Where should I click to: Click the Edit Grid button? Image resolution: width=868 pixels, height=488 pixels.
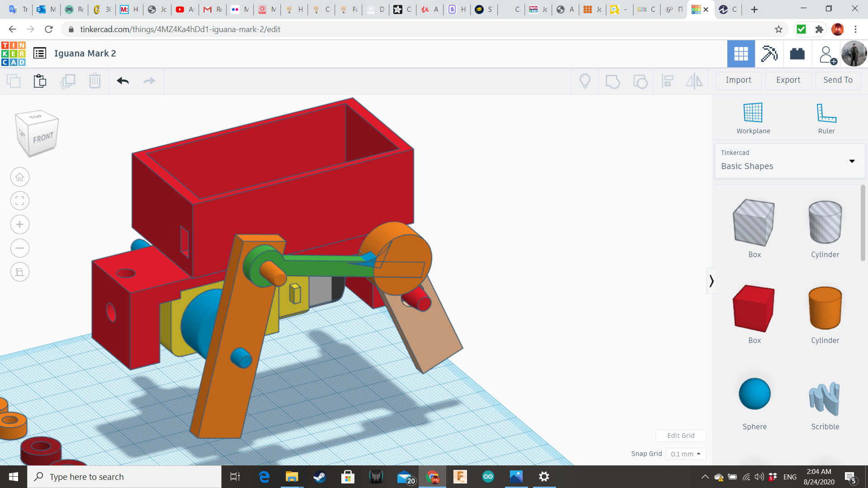click(x=680, y=436)
